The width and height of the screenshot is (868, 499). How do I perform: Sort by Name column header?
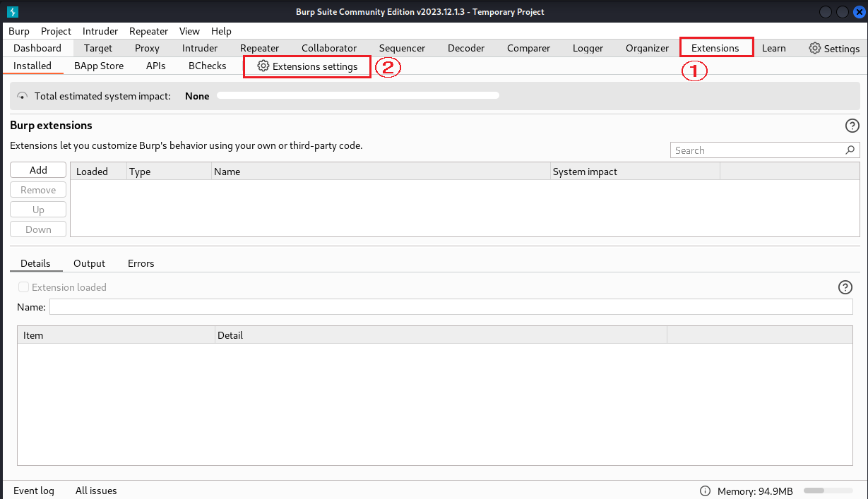coord(381,172)
